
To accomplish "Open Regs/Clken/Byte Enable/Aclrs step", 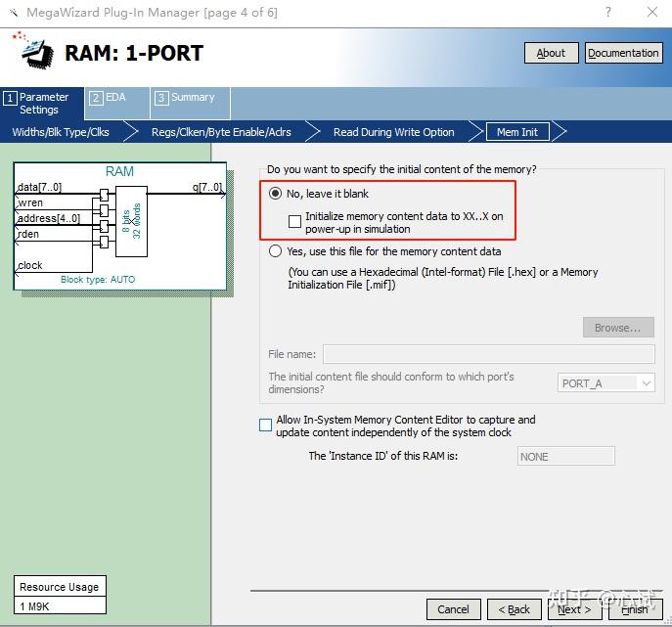I will 221,132.
